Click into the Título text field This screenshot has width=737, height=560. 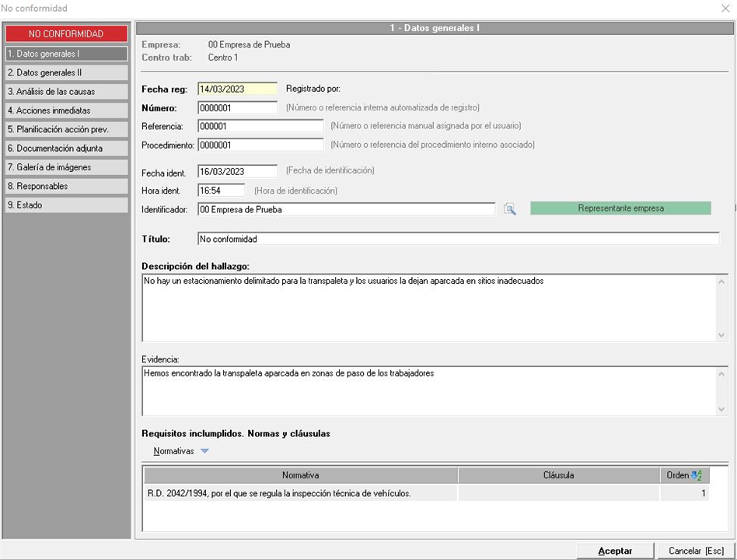[x=458, y=239]
